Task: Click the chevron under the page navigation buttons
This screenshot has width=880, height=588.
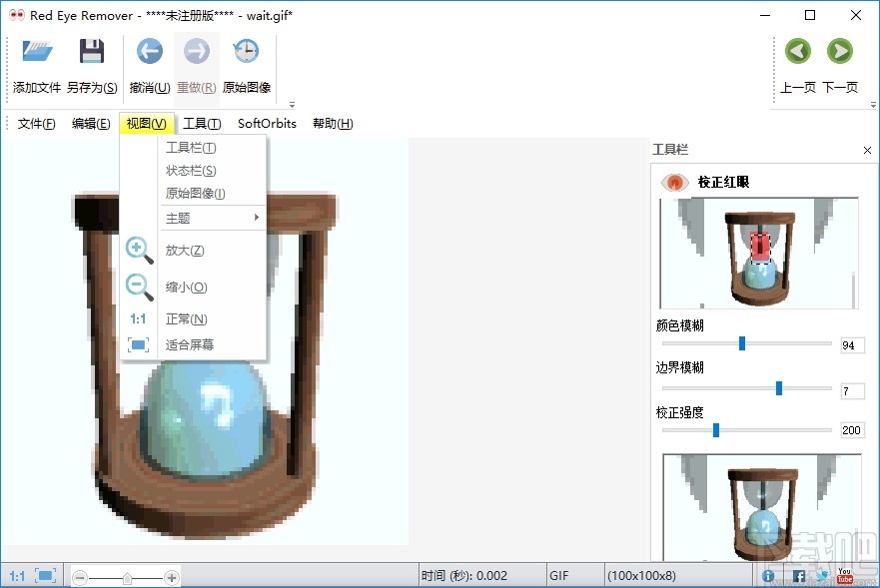Action: (872, 104)
